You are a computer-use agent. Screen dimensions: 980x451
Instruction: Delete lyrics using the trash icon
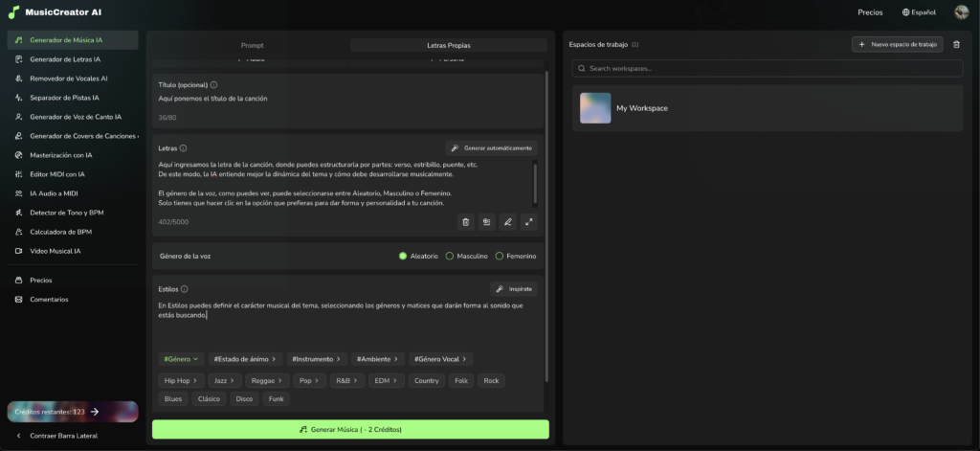tap(466, 222)
